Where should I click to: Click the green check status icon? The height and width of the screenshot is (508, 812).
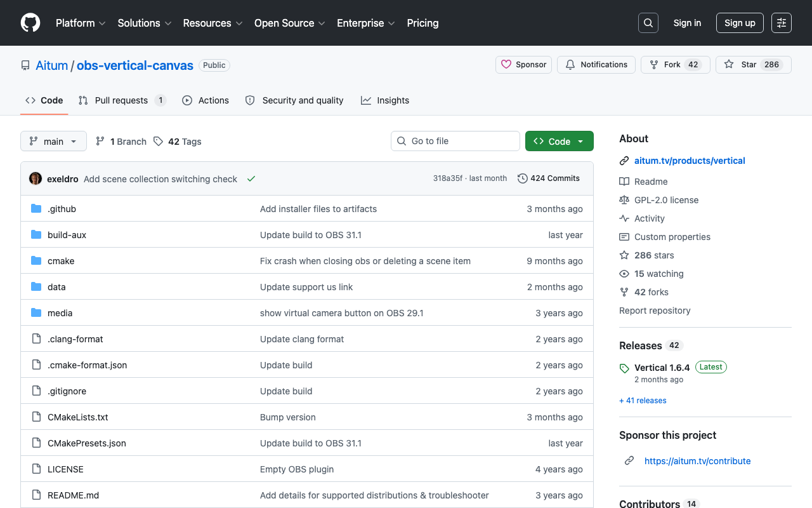(251, 179)
